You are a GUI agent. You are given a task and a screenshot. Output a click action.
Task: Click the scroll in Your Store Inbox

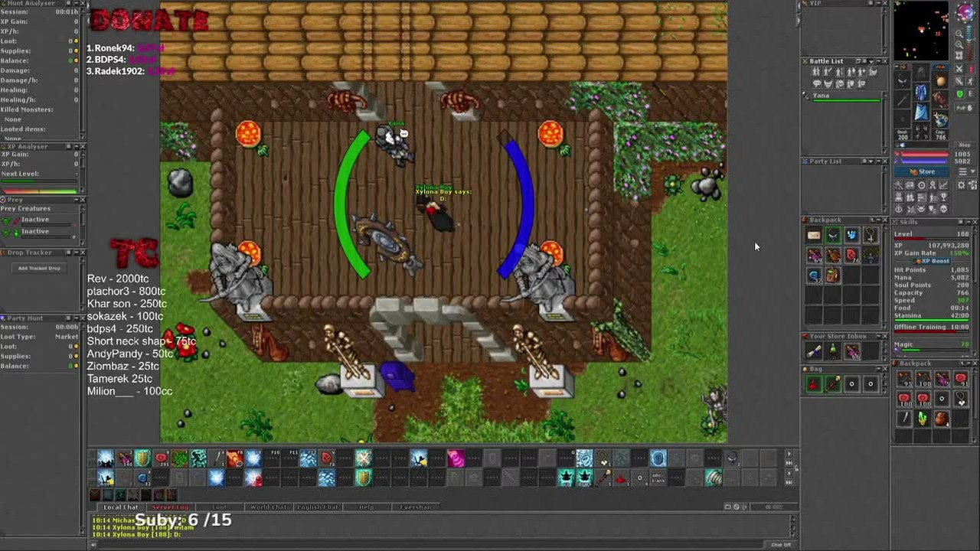pos(814,351)
